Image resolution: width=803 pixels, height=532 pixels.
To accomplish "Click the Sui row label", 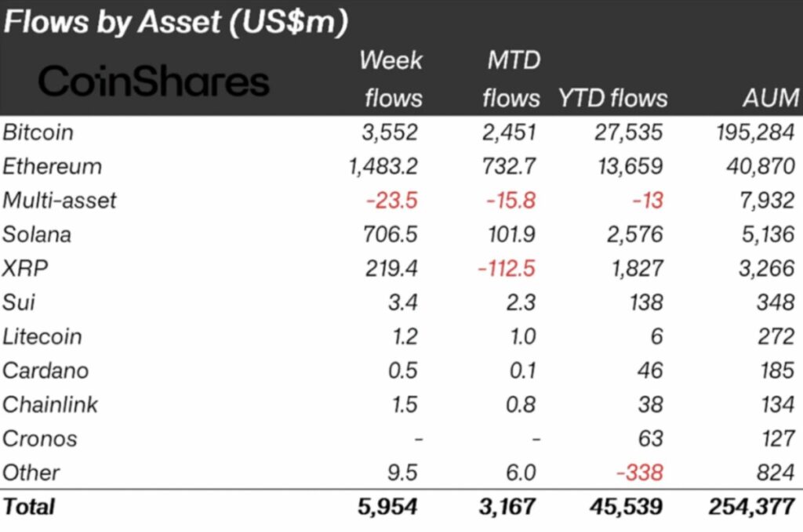I will coord(20,302).
